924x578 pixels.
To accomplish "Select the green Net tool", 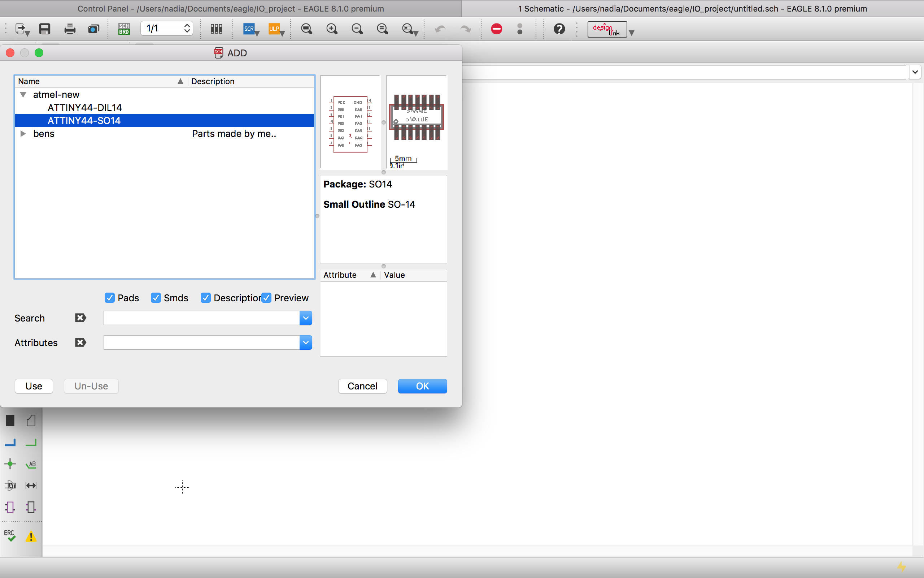I will [31, 442].
